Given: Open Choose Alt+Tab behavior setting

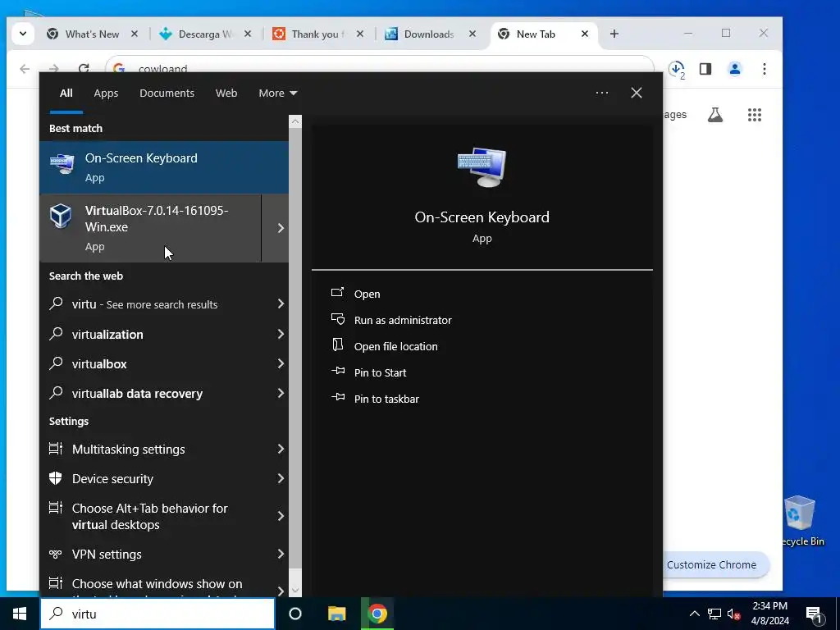Looking at the screenshot, I should coord(164,516).
